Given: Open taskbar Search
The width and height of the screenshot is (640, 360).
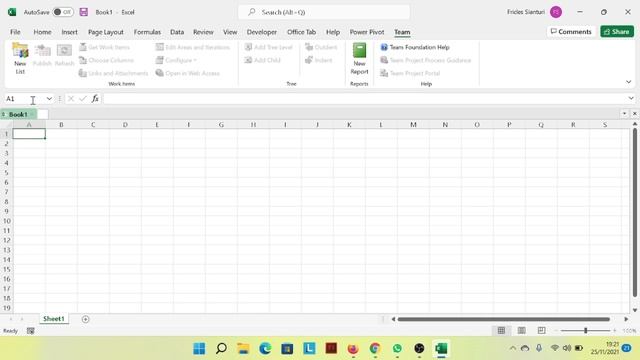Looking at the screenshot, I should pos(221,349).
